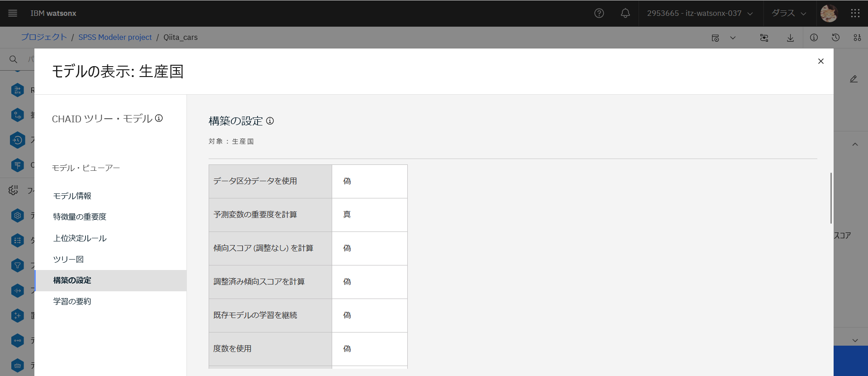The image size is (868, 376).
Task: Open the user avatar profile menu
Action: point(829,13)
